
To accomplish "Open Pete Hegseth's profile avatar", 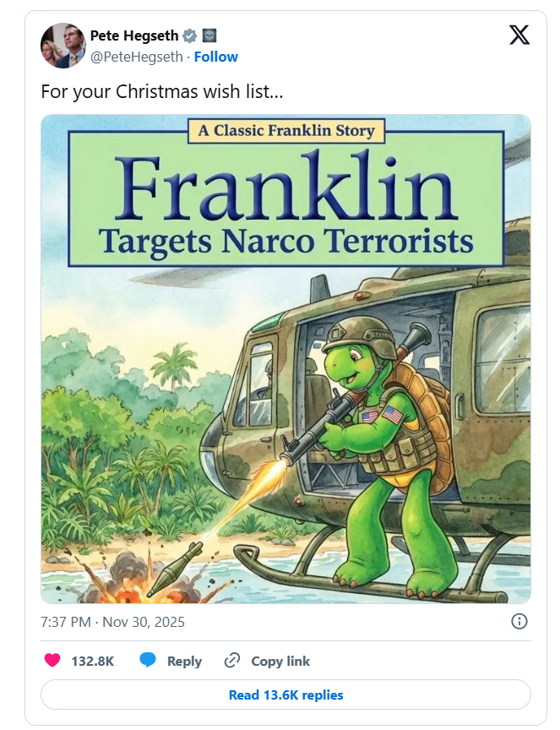I will pyautogui.click(x=63, y=46).
